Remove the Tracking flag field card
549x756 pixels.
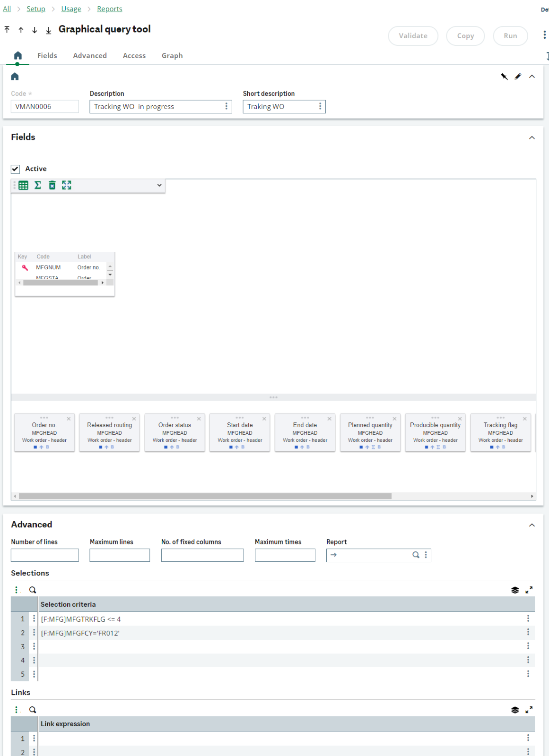click(524, 419)
